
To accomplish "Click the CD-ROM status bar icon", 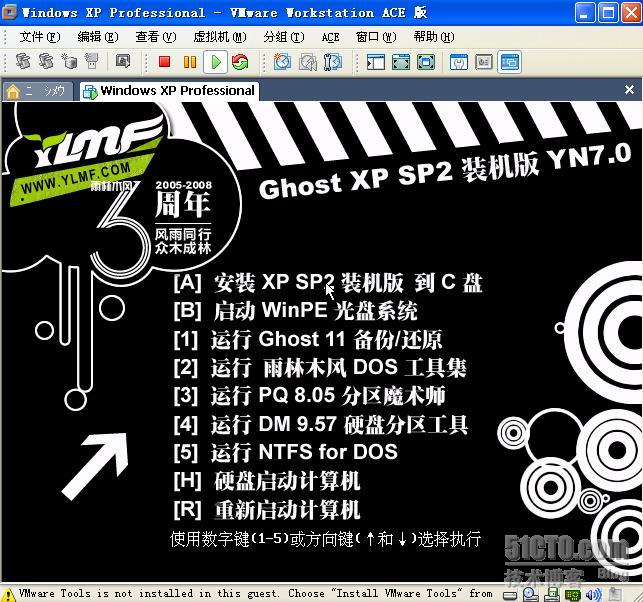I will [531, 594].
